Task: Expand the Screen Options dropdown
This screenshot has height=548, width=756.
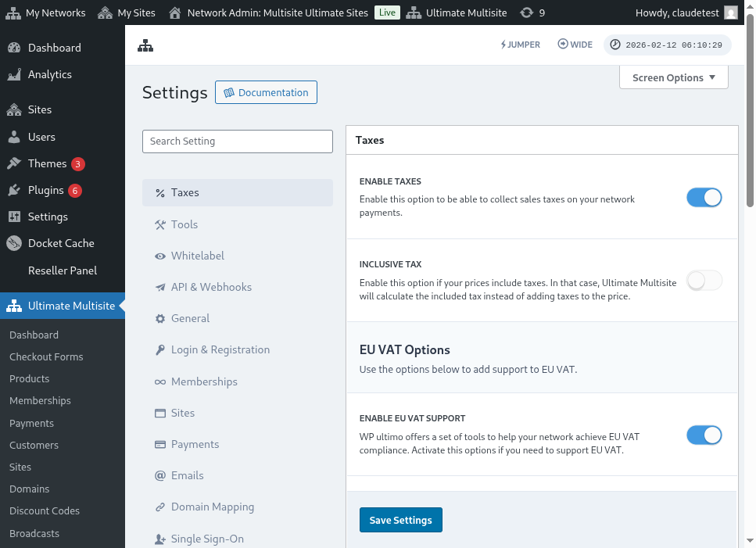Action: point(674,77)
